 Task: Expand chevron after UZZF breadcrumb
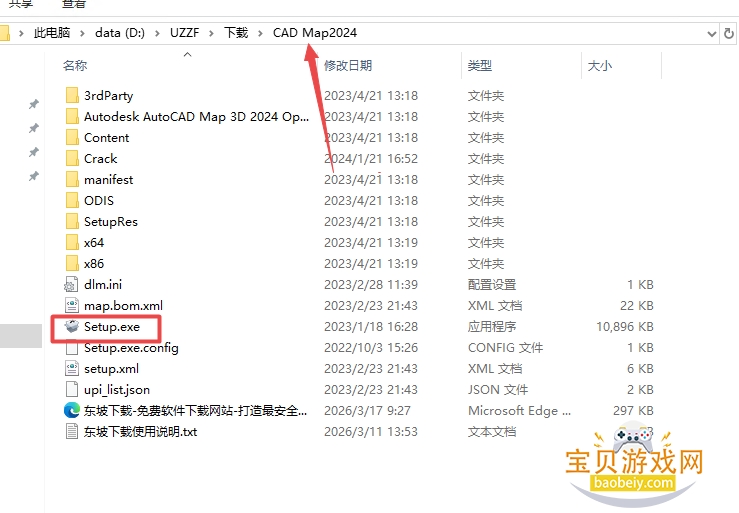click(x=211, y=33)
